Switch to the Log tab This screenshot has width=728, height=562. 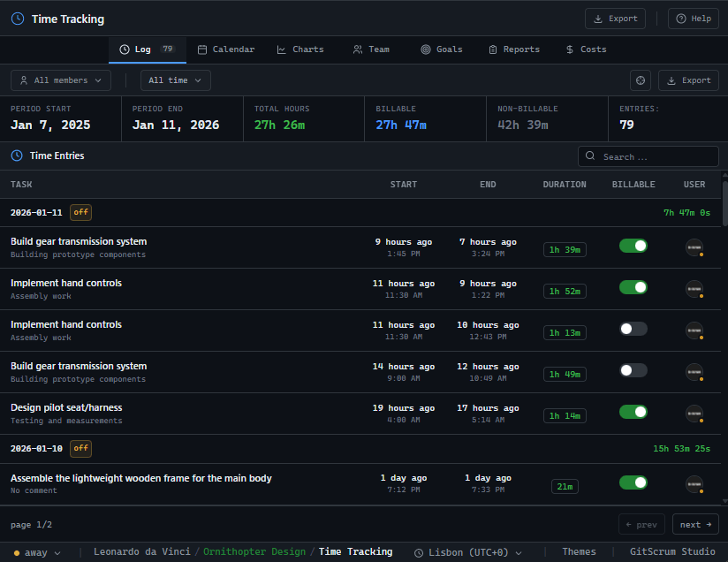(141, 49)
